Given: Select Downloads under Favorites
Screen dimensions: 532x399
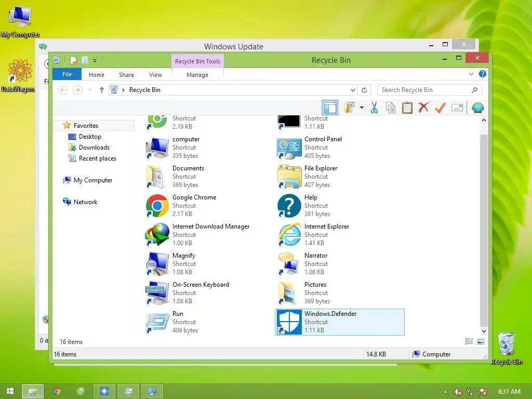Looking at the screenshot, I should (95, 147).
